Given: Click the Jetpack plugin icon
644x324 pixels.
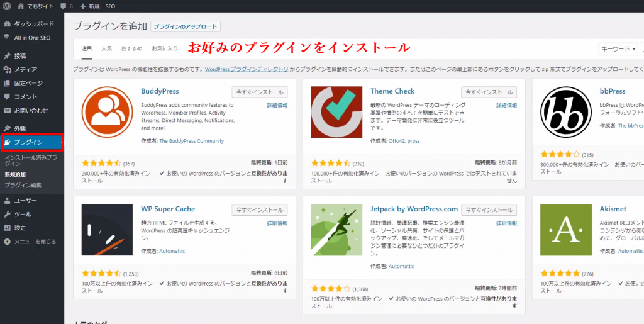Looking at the screenshot, I should (x=336, y=230).
